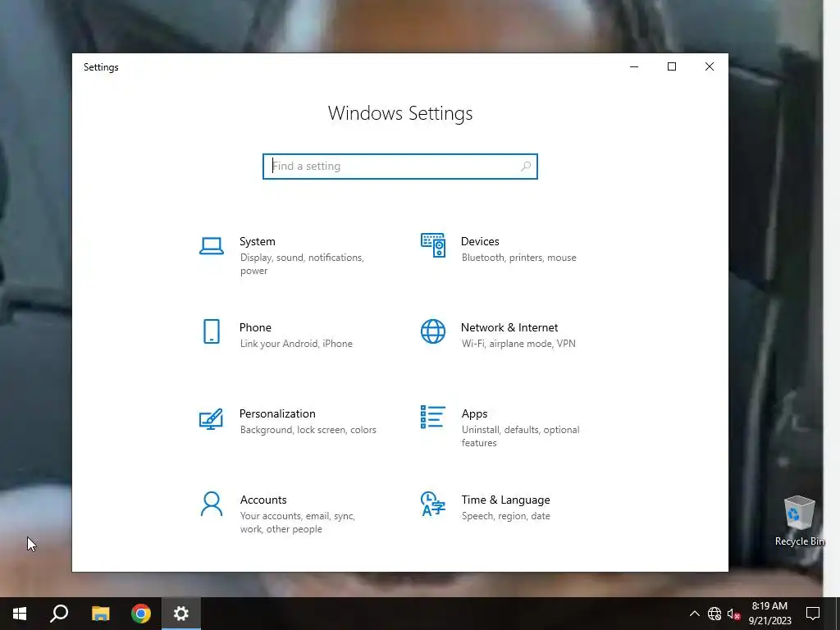Select the Personalization paintbrush icon
This screenshot has height=630, width=840.
[211, 419]
